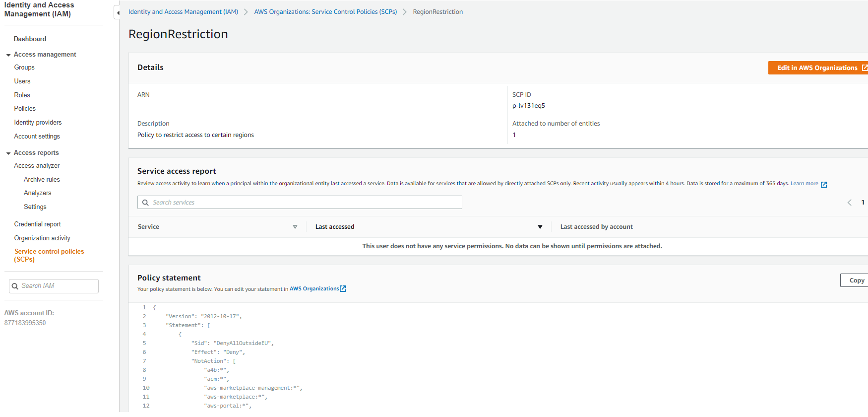Open the Dashboard page
The image size is (868, 417).
pyautogui.click(x=30, y=39)
